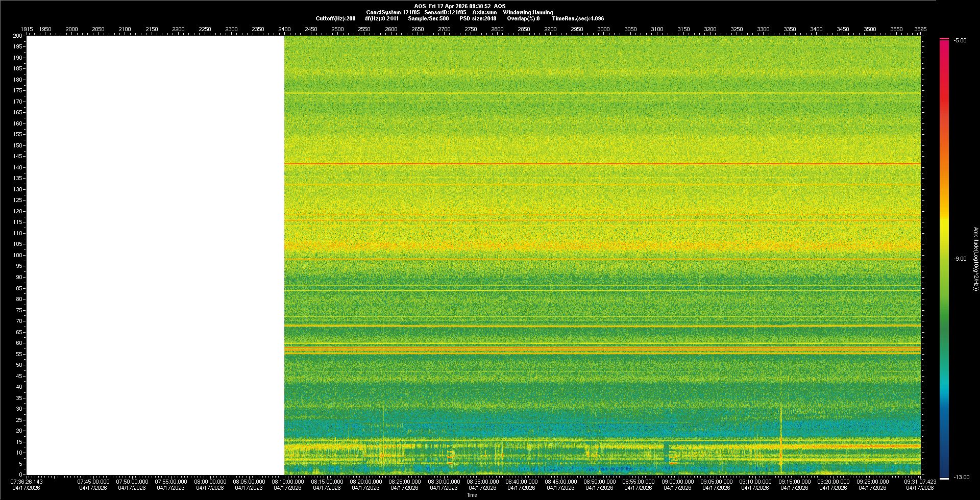Click the end timestamp 09:31:07.423
The image size is (980, 500).
click(920, 481)
